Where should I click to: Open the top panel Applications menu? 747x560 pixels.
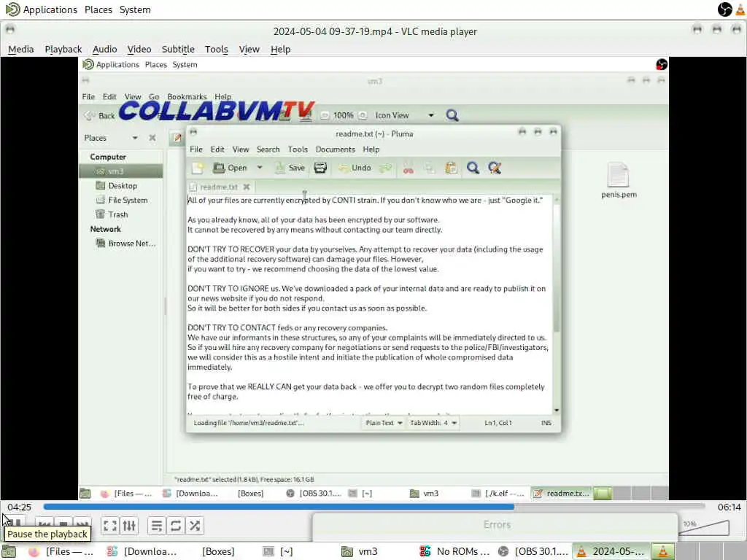41,9
